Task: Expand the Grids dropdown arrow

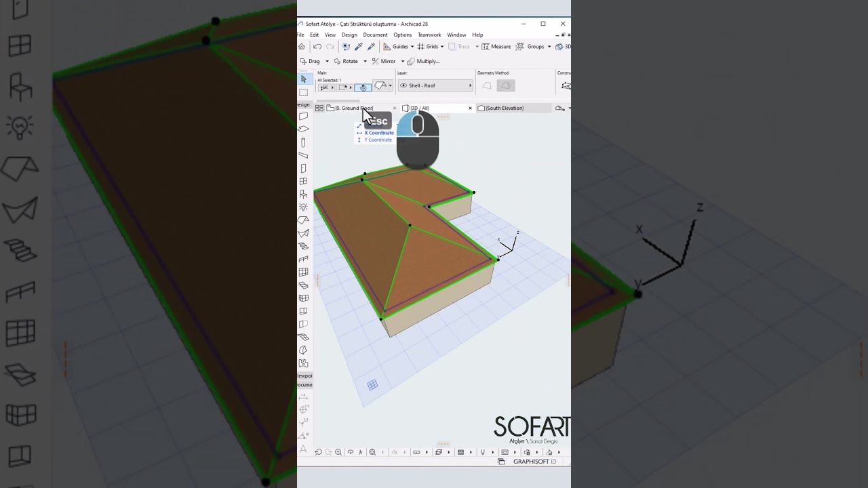Action: coord(442,47)
